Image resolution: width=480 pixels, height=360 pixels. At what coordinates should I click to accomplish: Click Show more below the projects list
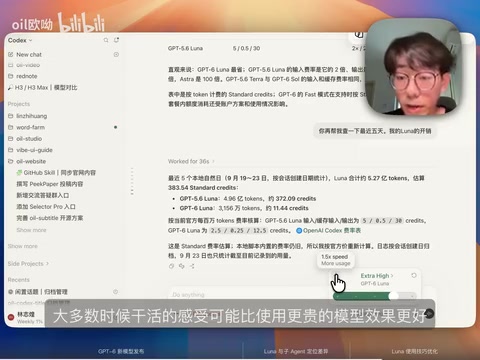click(23, 246)
